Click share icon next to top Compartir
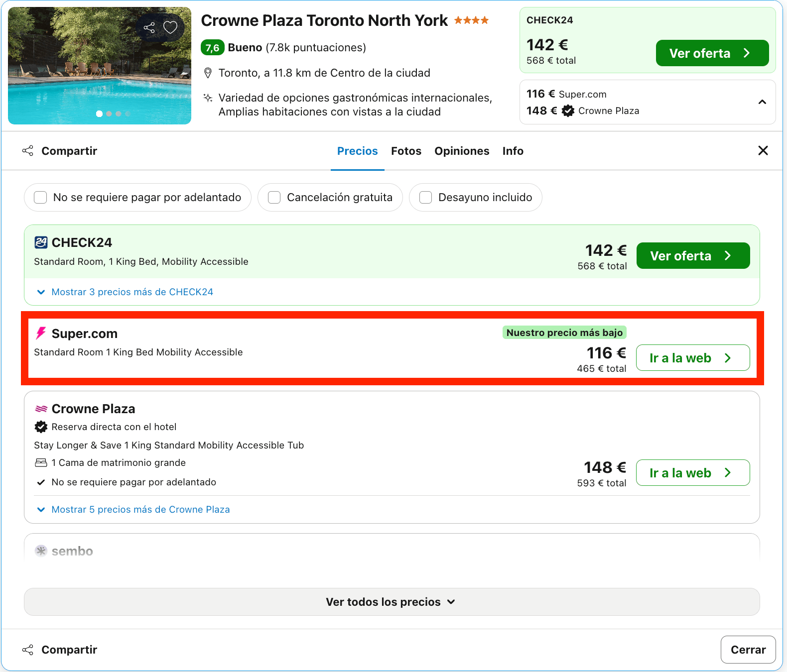Image resolution: width=787 pixels, height=672 pixels. 28,151
